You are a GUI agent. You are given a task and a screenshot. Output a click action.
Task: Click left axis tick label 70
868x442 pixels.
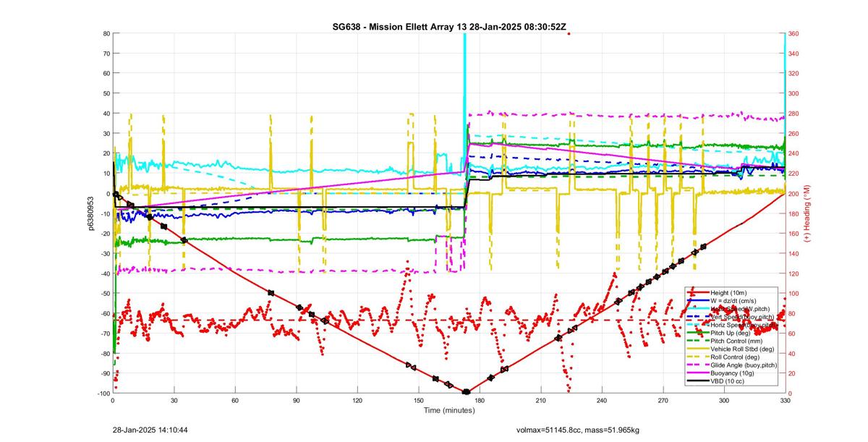[106, 54]
